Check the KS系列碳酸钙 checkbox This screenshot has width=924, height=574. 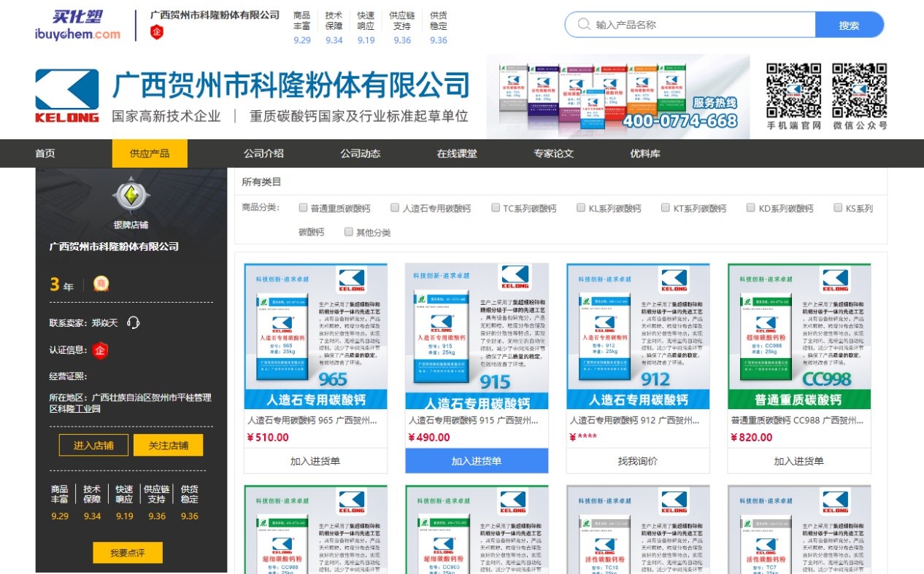click(838, 208)
